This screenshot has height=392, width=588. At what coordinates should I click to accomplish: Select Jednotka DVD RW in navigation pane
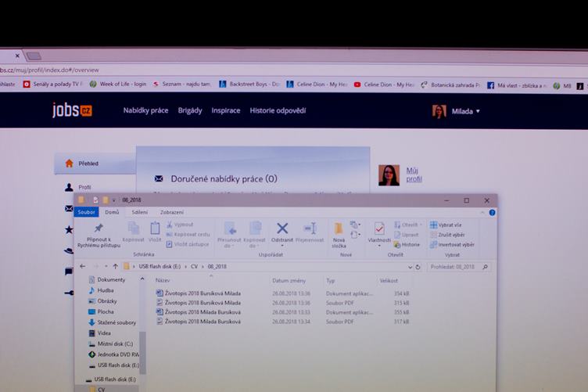[x=114, y=354]
